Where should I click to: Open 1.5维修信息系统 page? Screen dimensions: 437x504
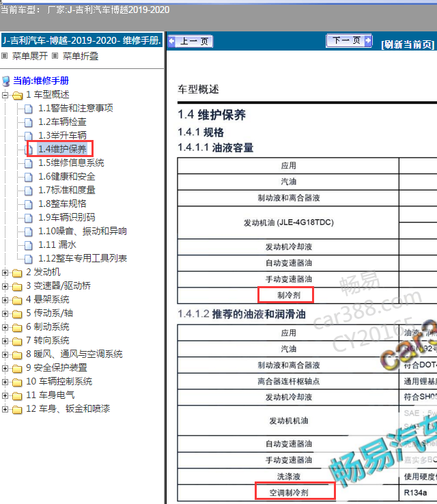coord(71,163)
